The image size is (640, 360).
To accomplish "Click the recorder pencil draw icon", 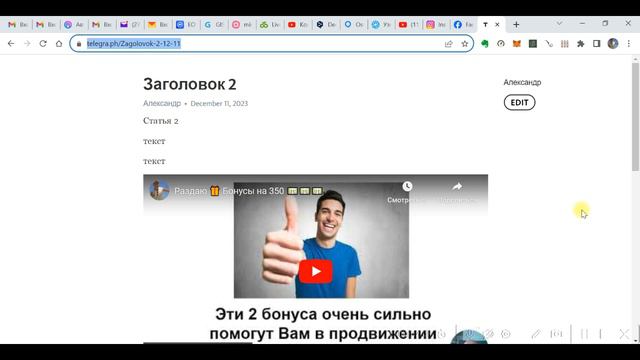I will point(536,334).
